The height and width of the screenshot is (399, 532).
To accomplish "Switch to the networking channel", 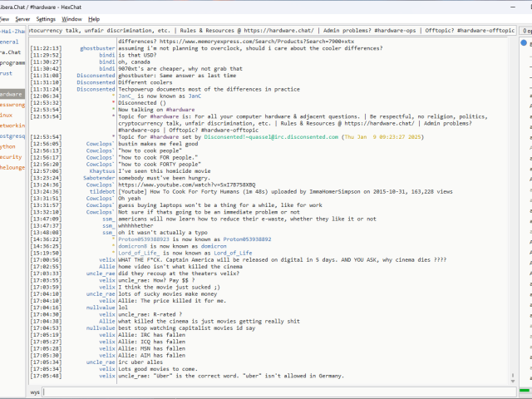I will [x=12, y=126].
